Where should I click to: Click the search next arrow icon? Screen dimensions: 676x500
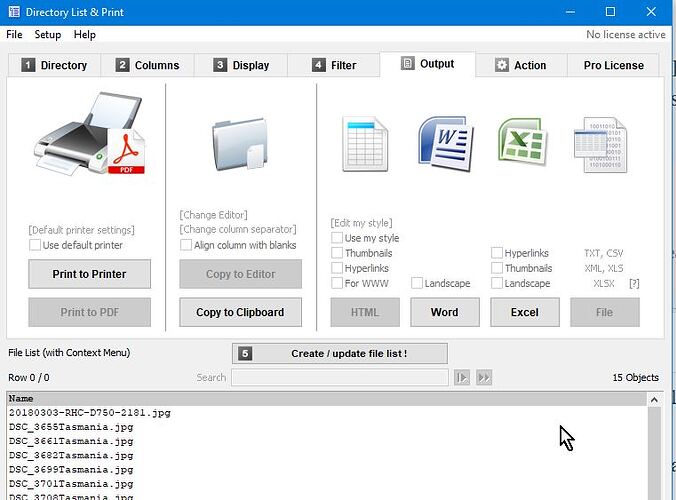[x=462, y=378]
